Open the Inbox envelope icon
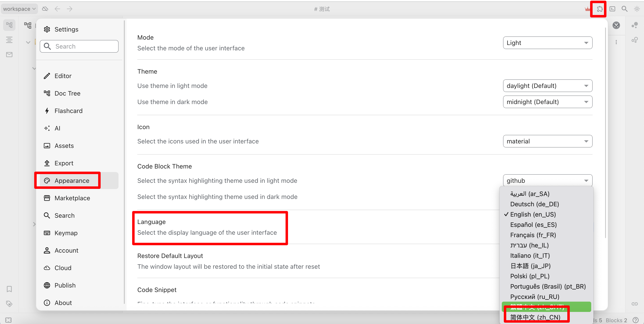The width and height of the screenshot is (644, 324). pos(9,55)
